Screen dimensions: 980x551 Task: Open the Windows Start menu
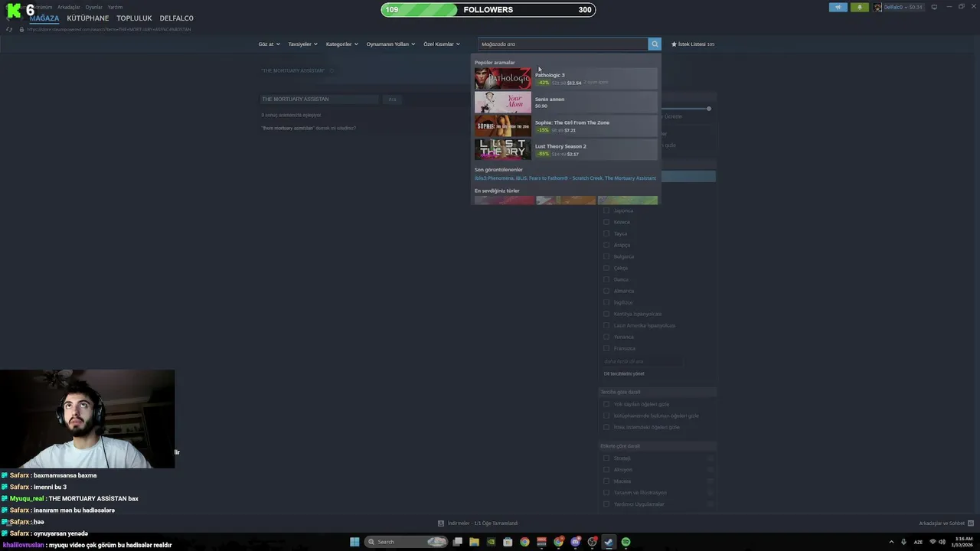coord(354,542)
